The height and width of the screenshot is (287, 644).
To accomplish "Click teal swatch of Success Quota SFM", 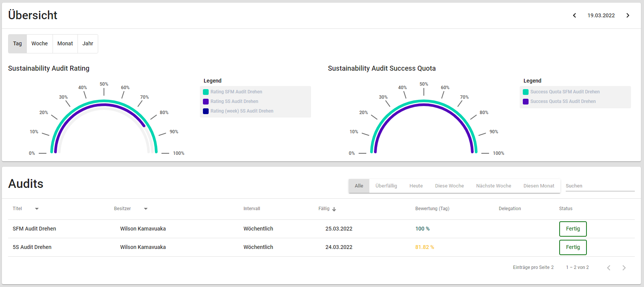I will (525, 92).
